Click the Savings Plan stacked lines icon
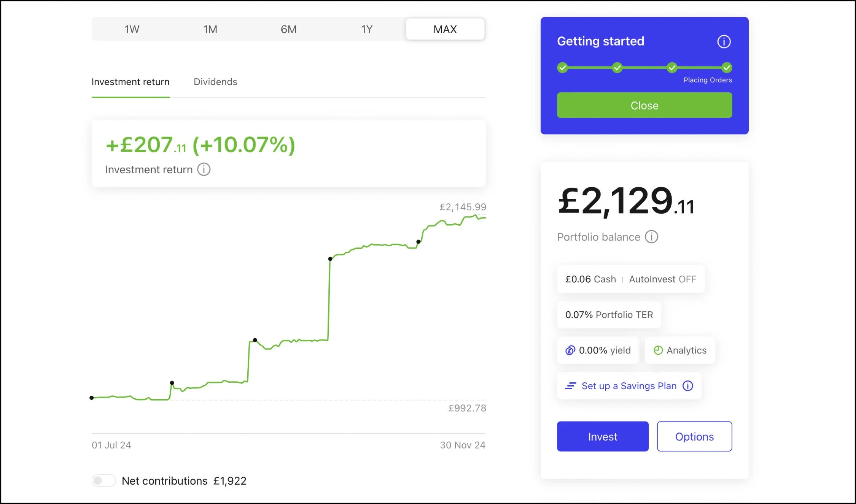856x504 pixels. [x=570, y=386]
